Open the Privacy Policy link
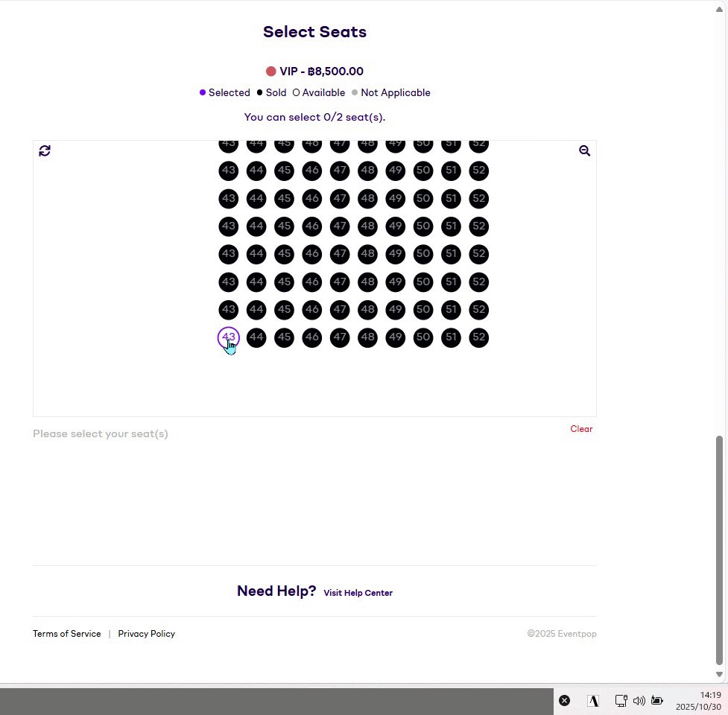The height and width of the screenshot is (715, 728). pos(146,633)
